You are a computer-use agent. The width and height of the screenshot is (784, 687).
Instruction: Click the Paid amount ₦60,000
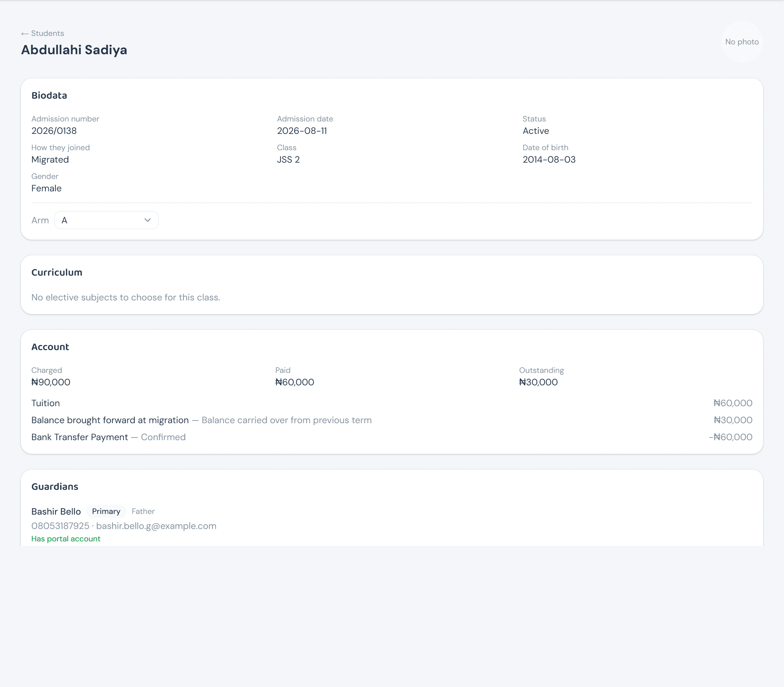click(295, 382)
